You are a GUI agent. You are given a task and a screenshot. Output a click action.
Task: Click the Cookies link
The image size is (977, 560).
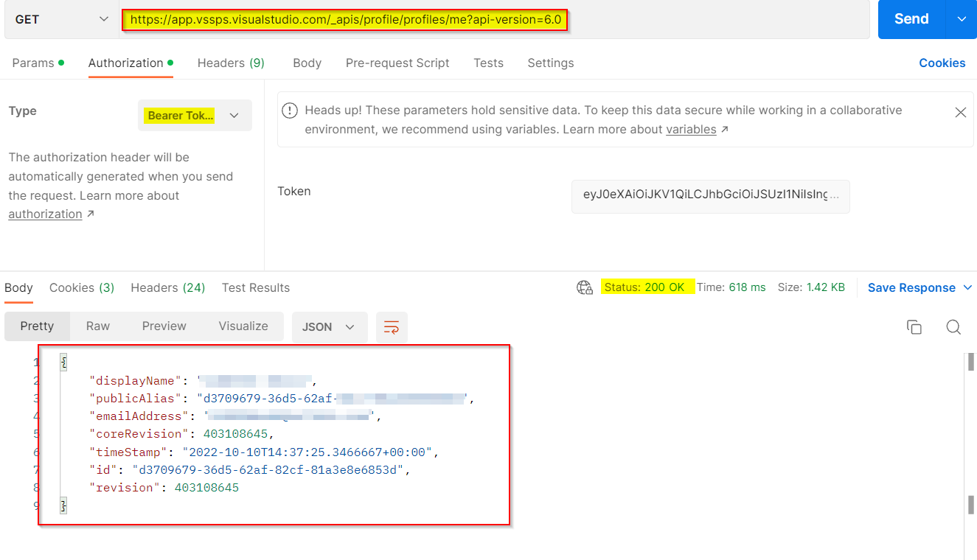point(942,63)
